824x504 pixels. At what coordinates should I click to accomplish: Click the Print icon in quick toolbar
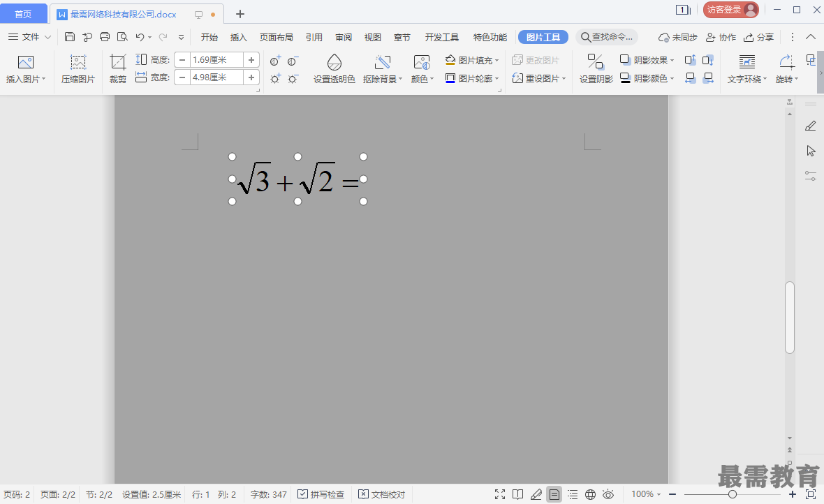[105, 37]
